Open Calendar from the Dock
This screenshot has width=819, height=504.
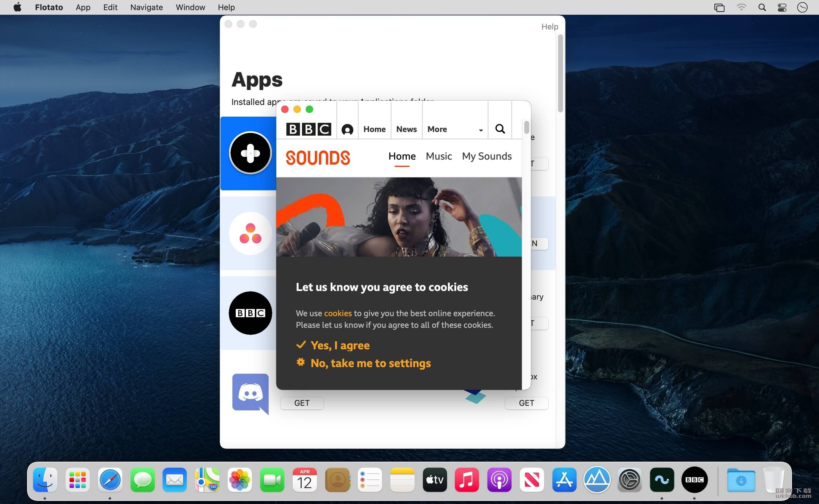click(x=305, y=480)
